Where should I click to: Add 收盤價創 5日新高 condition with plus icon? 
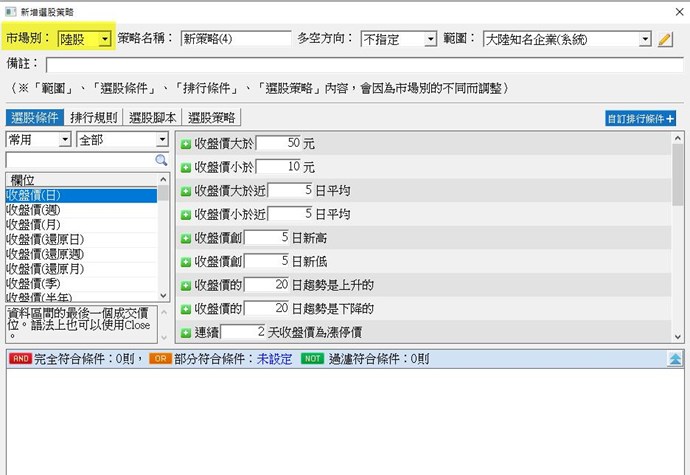tap(186, 238)
